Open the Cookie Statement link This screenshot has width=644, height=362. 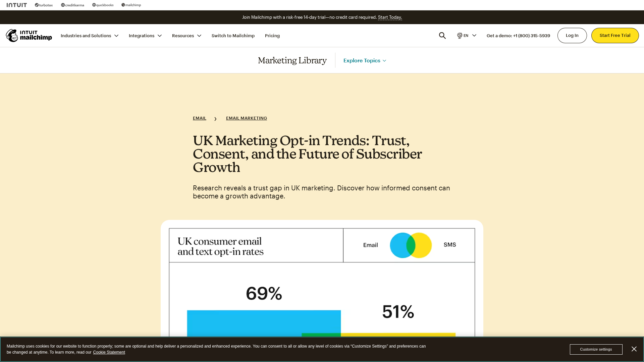pos(109,352)
